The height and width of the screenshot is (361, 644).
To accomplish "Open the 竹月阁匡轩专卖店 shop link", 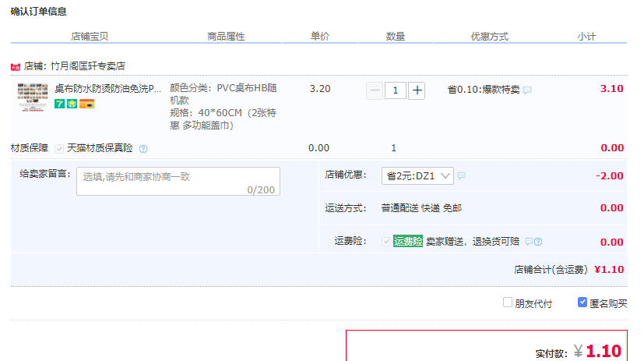I will [x=88, y=66].
